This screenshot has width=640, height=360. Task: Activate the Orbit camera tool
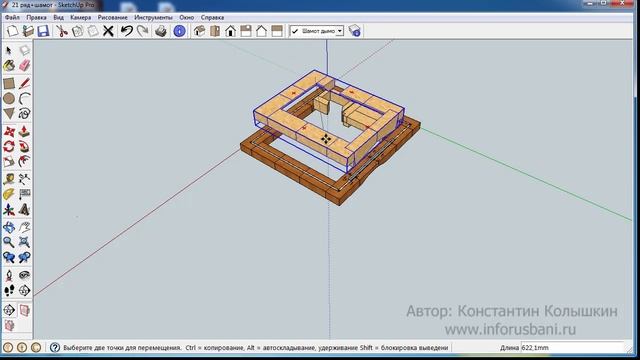click(9, 227)
